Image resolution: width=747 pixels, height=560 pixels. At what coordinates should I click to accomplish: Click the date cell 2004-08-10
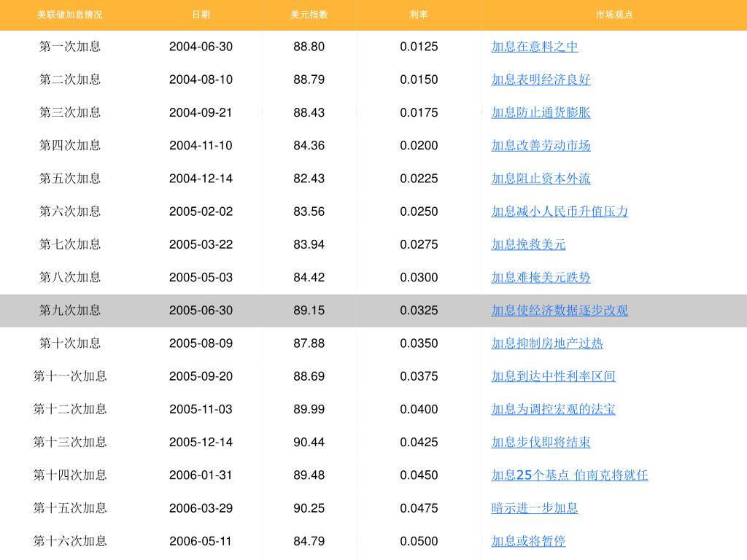point(201,79)
